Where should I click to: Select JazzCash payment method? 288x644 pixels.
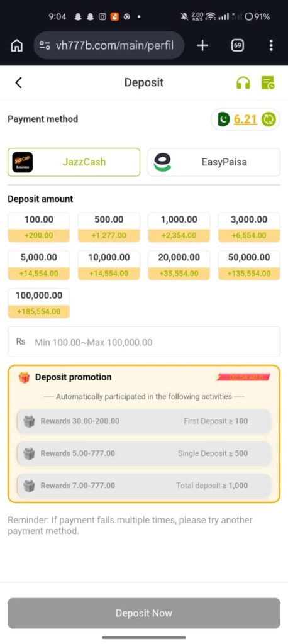74,162
